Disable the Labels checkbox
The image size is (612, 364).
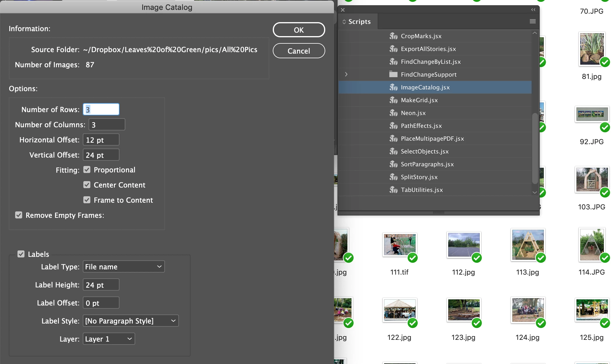pos(21,254)
